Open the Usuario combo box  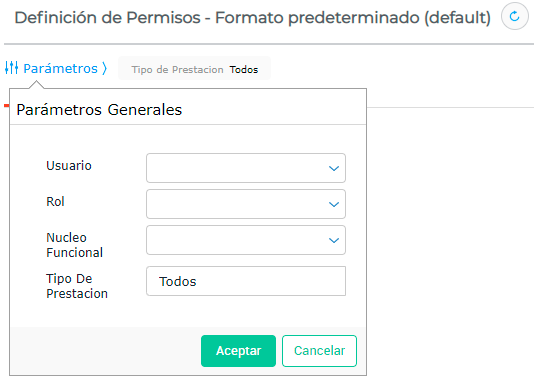click(x=246, y=168)
